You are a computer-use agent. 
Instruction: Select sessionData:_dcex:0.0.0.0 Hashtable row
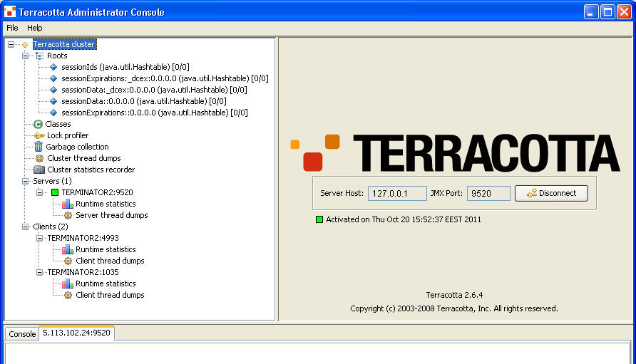(154, 90)
